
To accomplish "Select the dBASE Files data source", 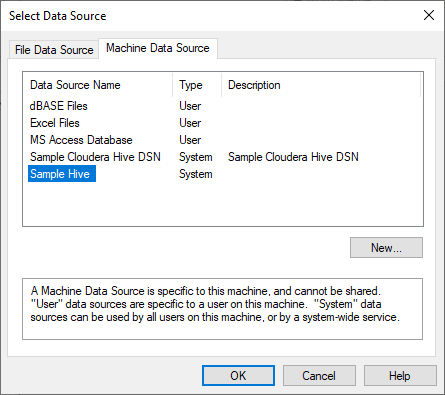I will point(59,106).
